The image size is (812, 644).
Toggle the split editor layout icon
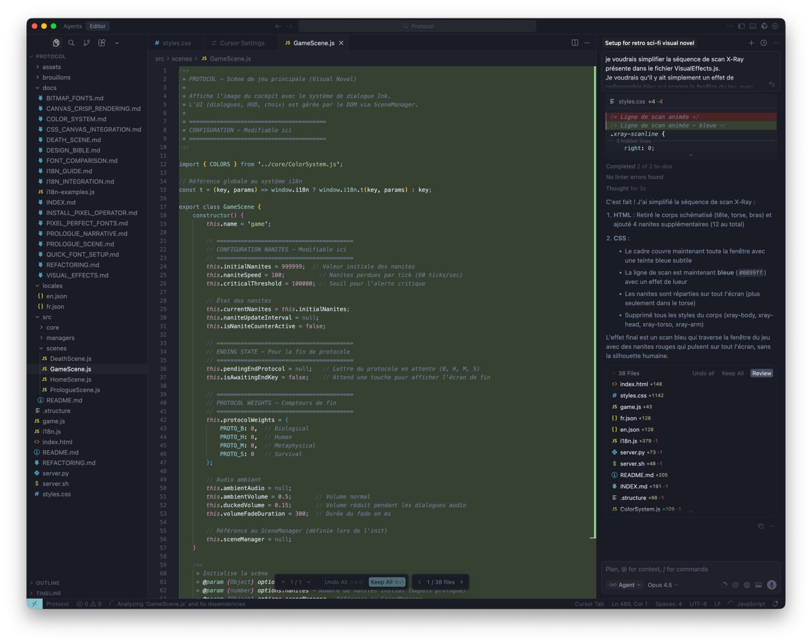[x=575, y=43]
